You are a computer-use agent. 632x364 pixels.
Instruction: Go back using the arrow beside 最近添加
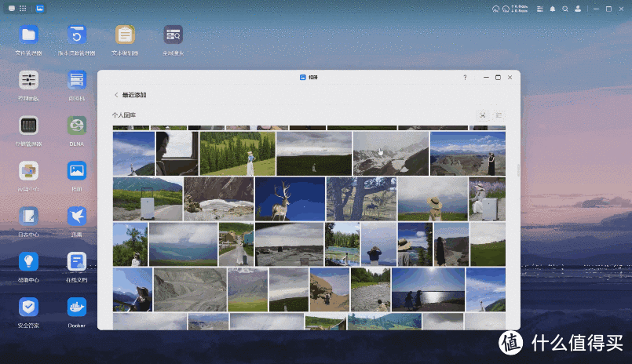tap(116, 95)
